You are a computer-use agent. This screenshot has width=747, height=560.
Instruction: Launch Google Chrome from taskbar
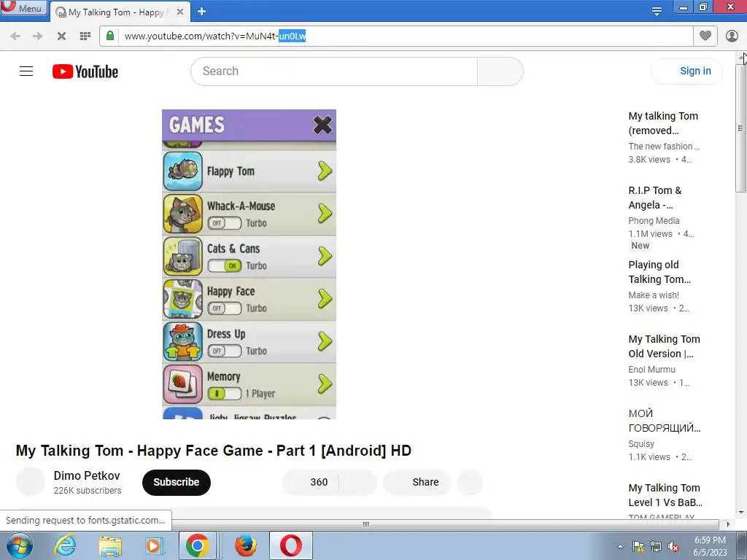point(198,545)
